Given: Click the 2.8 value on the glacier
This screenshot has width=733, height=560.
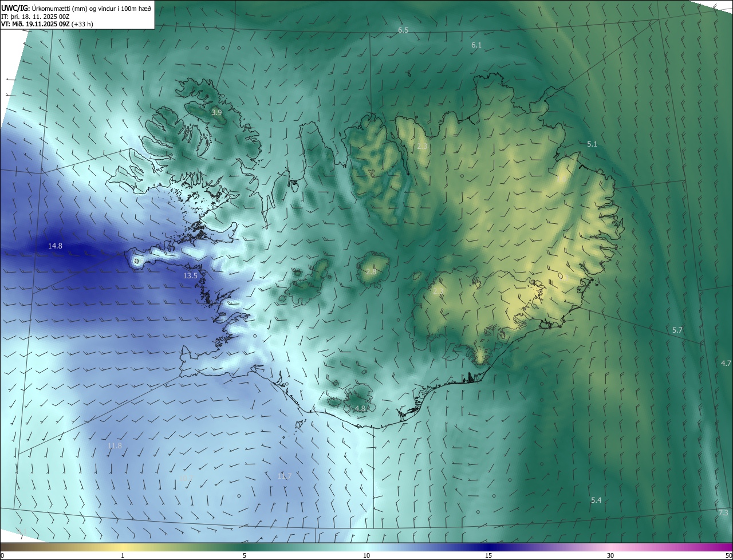Looking at the screenshot, I should coord(371,271).
